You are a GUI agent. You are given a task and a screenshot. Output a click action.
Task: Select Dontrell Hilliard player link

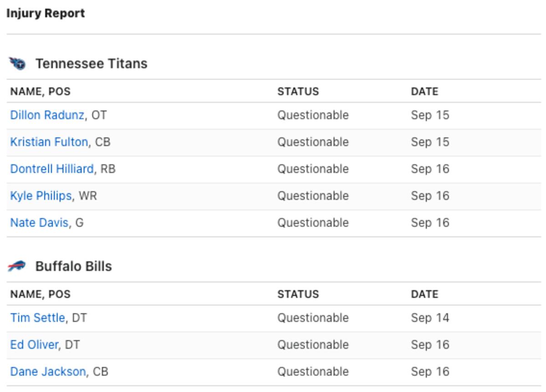[x=51, y=169]
